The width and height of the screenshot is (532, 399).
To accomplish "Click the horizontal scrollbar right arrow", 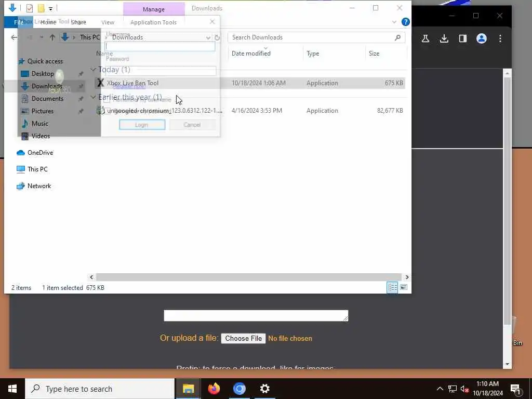I will point(407,277).
